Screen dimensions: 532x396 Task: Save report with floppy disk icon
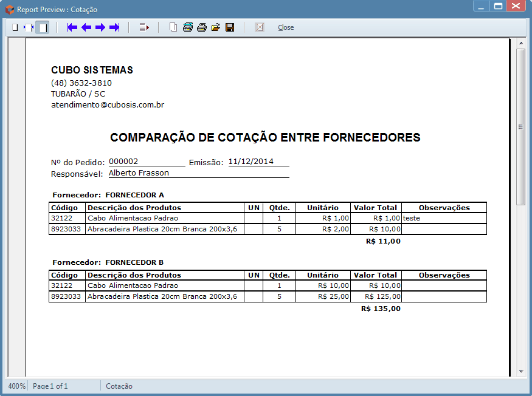coord(230,27)
